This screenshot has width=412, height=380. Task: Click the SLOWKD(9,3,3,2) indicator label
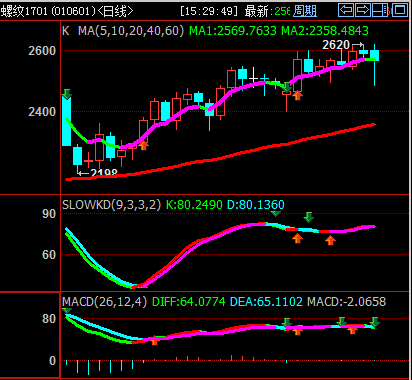pyautogui.click(x=111, y=204)
